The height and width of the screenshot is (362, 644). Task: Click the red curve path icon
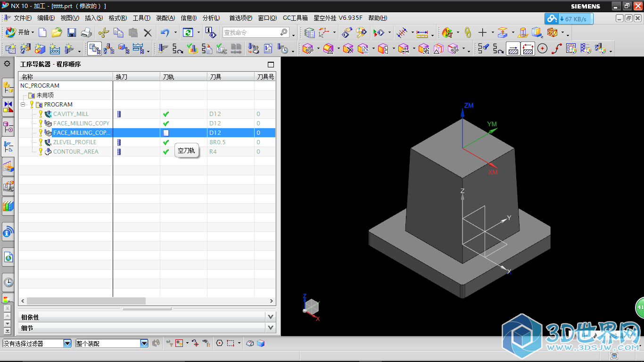pos(557,49)
